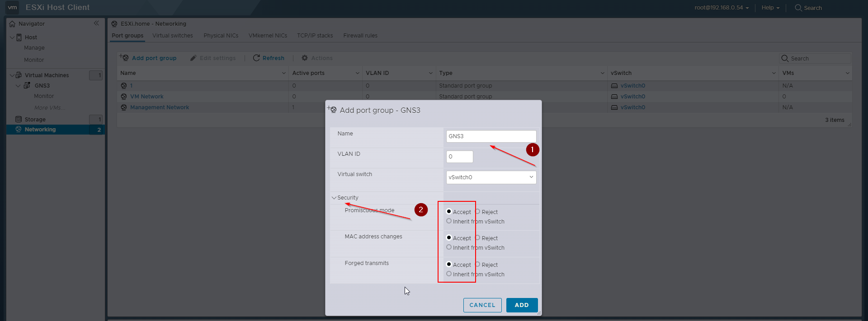868x321 pixels.
Task: Click the Host icon in Navigator
Action: tap(19, 37)
